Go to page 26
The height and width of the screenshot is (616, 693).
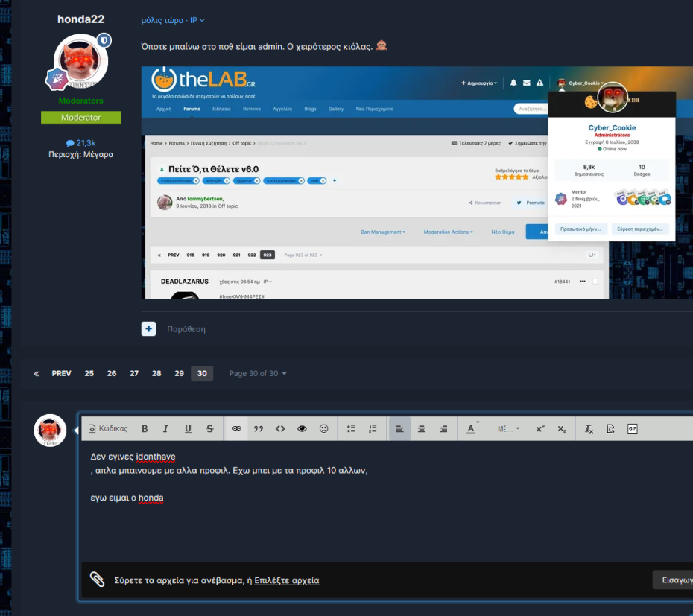(112, 373)
